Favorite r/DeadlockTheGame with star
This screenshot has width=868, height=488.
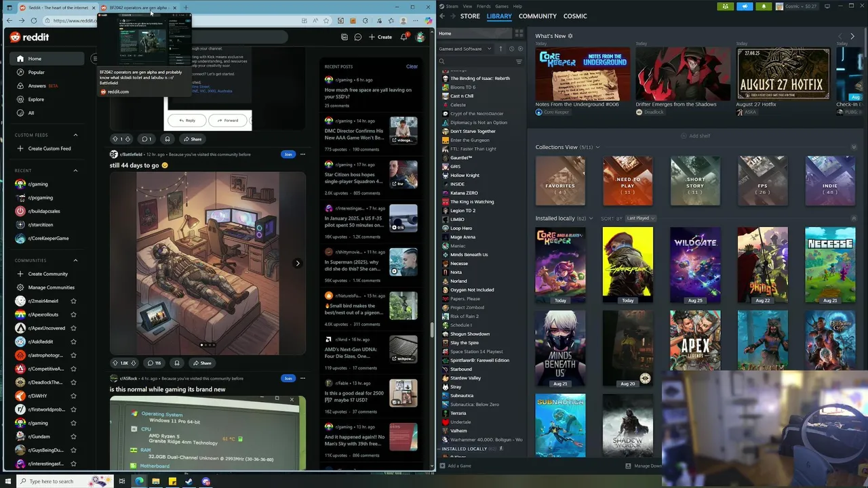click(x=73, y=382)
